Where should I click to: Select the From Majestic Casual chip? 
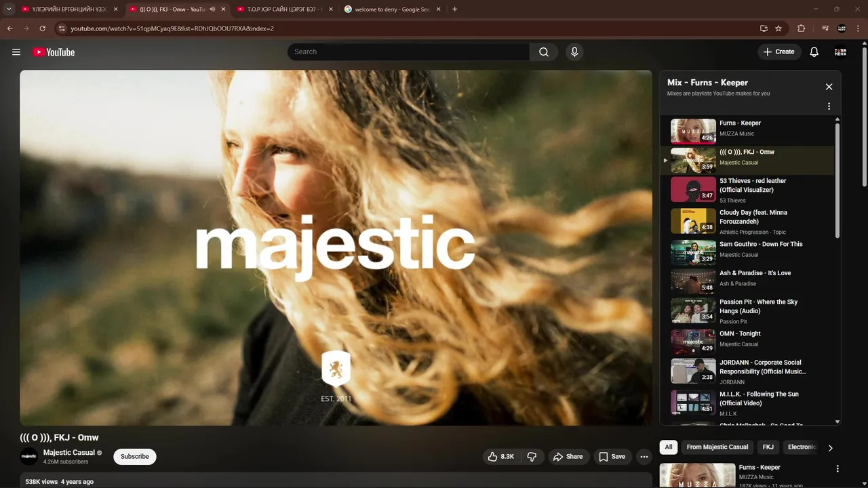tap(717, 447)
